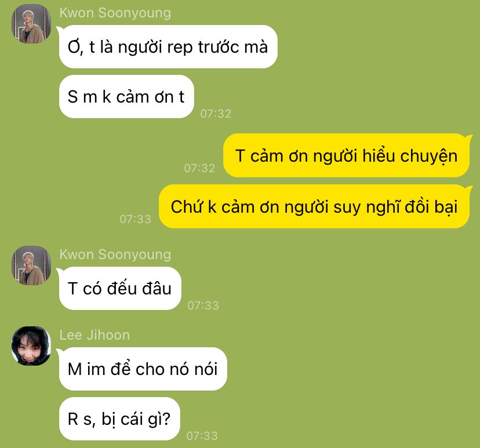This screenshot has height=448, width=480.
Task: Select the "M im để cho nó nói" bubble
Action: [x=143, y=369]
